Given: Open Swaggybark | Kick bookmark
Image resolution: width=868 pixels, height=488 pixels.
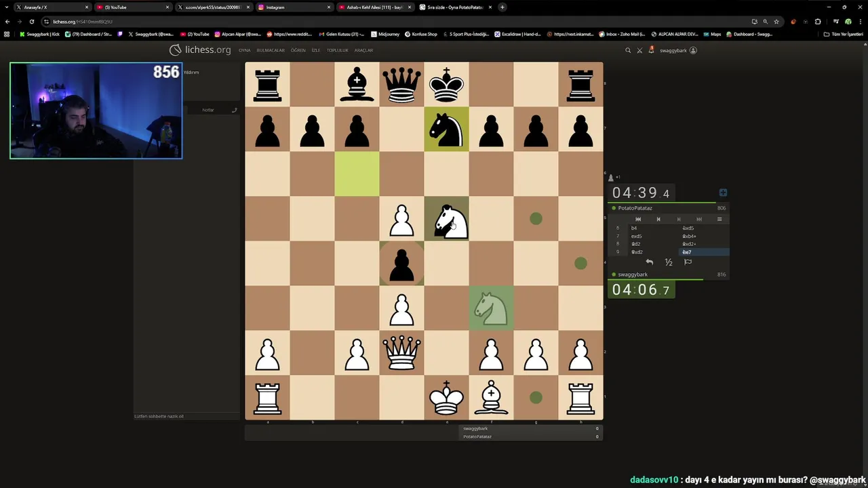Looking at the screenshot, I should pos(39,34).
